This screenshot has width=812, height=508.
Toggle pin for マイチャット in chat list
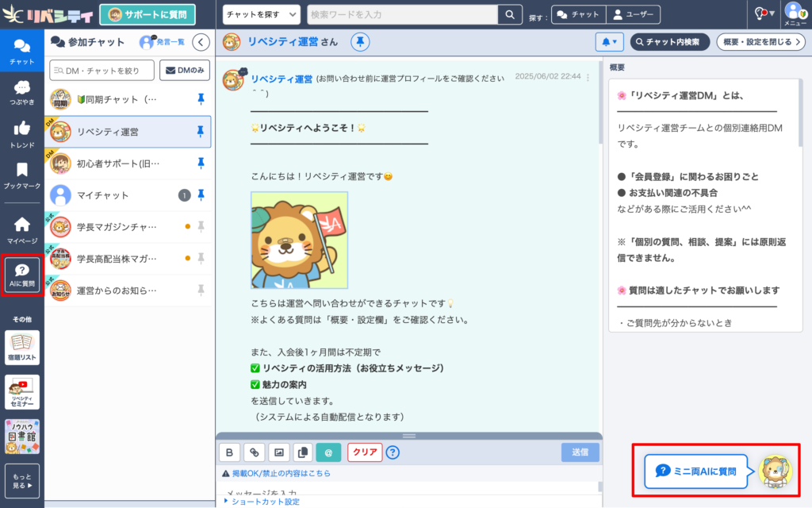(x=201, y=194)
